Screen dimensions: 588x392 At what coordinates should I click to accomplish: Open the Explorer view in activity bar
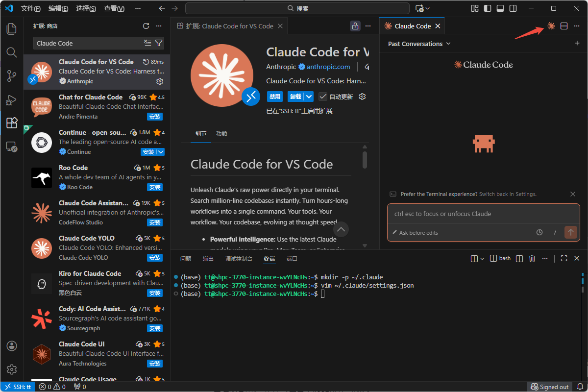click(x=12, y=28)
